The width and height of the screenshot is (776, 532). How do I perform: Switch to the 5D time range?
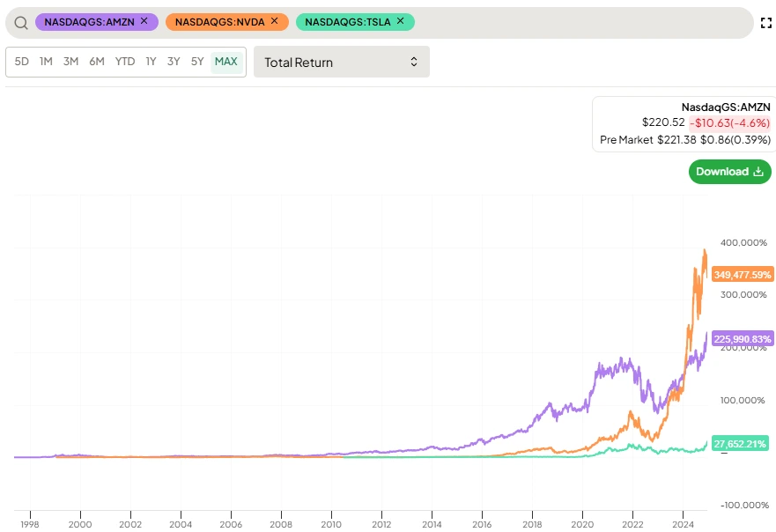[21, 62]
